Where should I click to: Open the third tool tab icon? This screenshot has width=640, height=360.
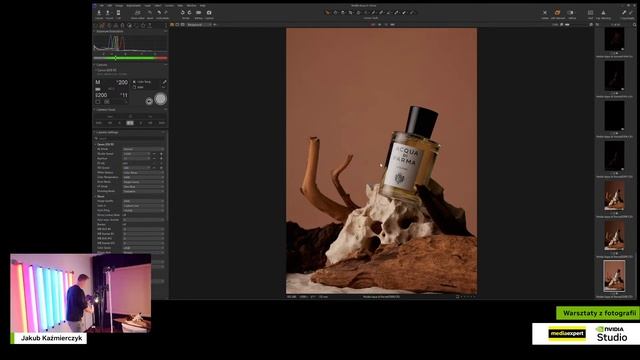109,25
